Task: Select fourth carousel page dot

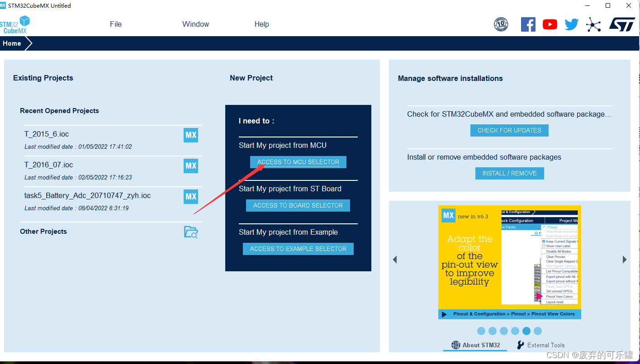Action: (515, 331)
